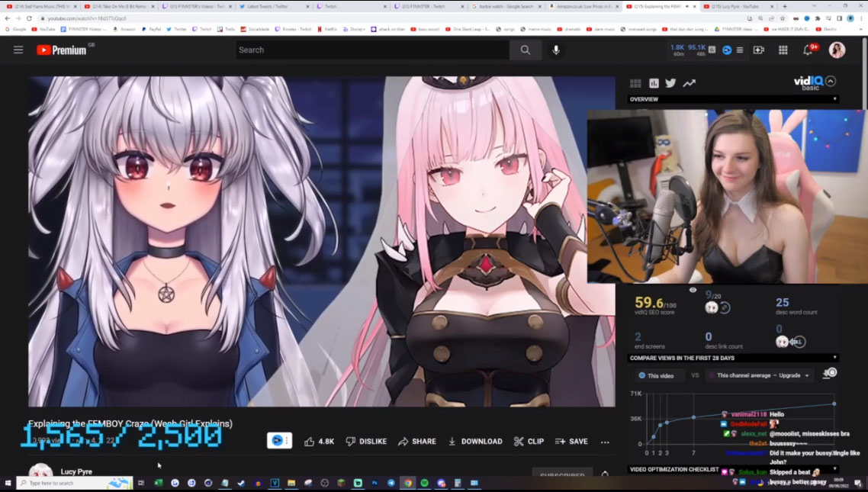Select the vidIQ panel grid view icon
868x492 pixels.
coord(635,83)
